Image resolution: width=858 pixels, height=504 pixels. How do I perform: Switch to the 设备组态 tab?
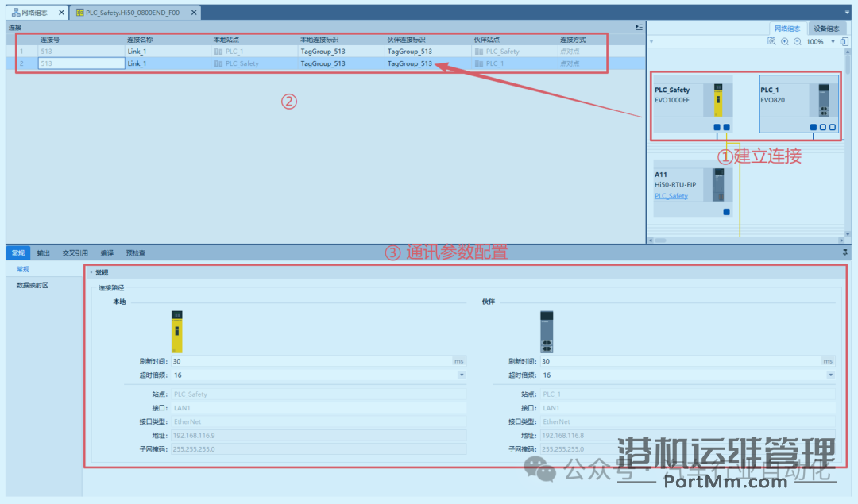tap(826, 26)
